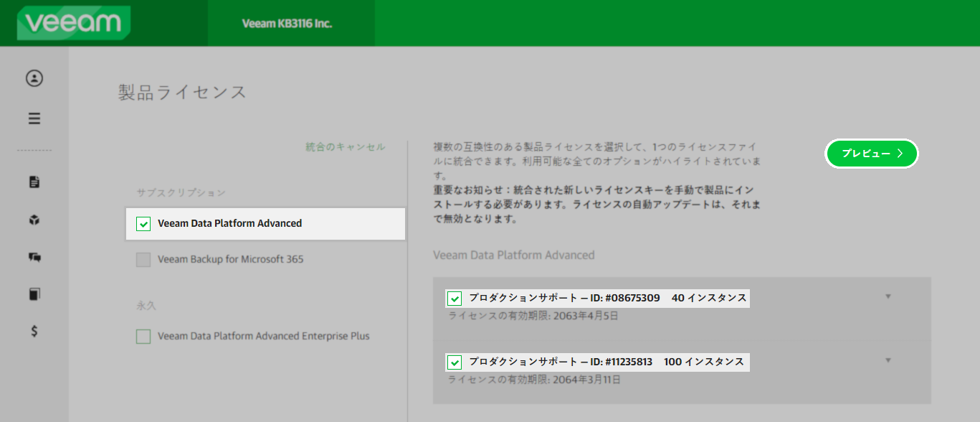Open the hamburger menu icon in the sidebar
Viewport: 980px width, 422px height.
coord(34,118)
